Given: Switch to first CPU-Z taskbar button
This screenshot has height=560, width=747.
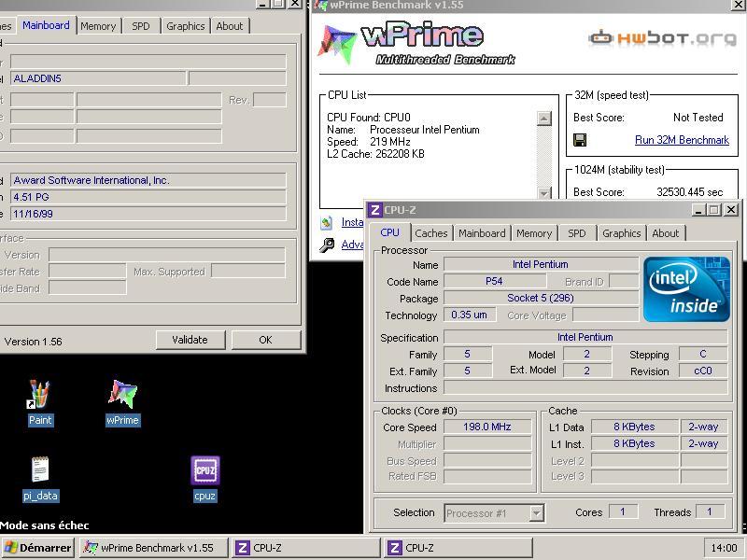Looking at the screenshot, I should [x=305, y=548].
